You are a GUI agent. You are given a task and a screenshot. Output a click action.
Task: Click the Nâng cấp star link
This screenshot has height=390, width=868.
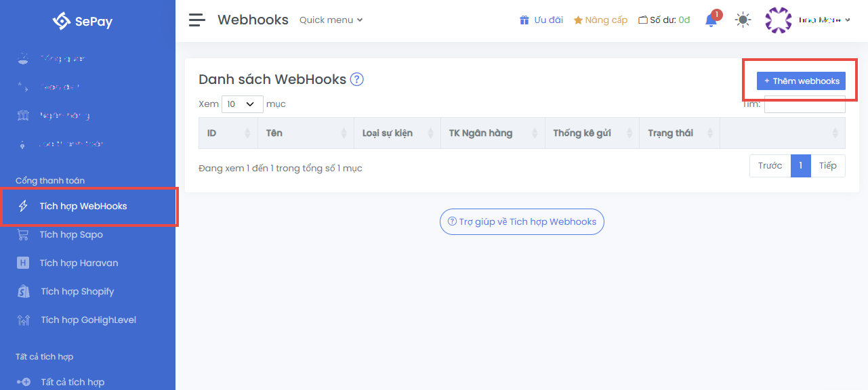(x=600, y=20)
